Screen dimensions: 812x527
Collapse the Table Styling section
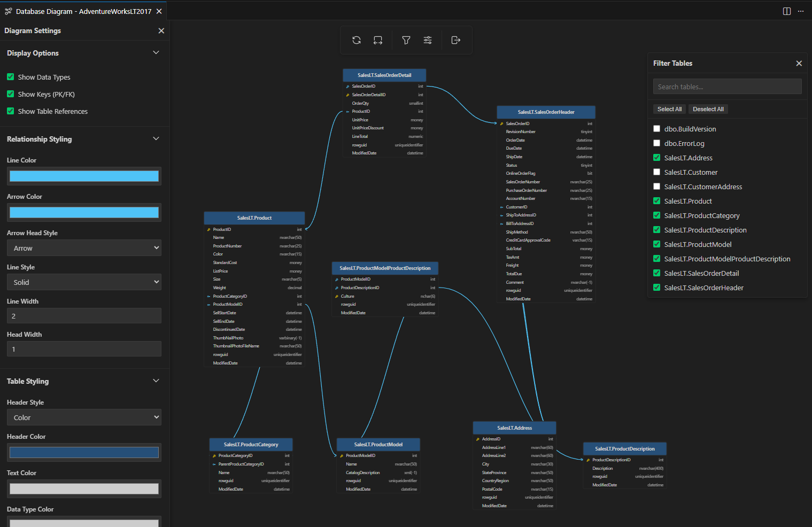coord(156,381)
